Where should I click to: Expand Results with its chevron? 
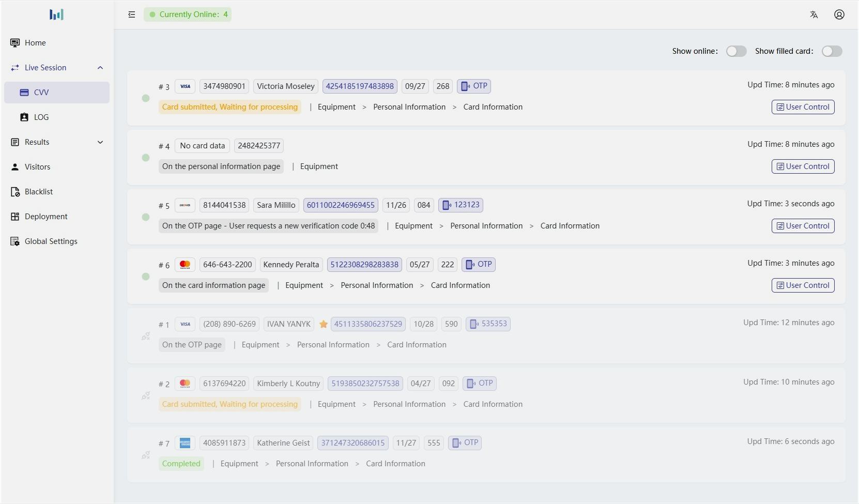point(100,142)
